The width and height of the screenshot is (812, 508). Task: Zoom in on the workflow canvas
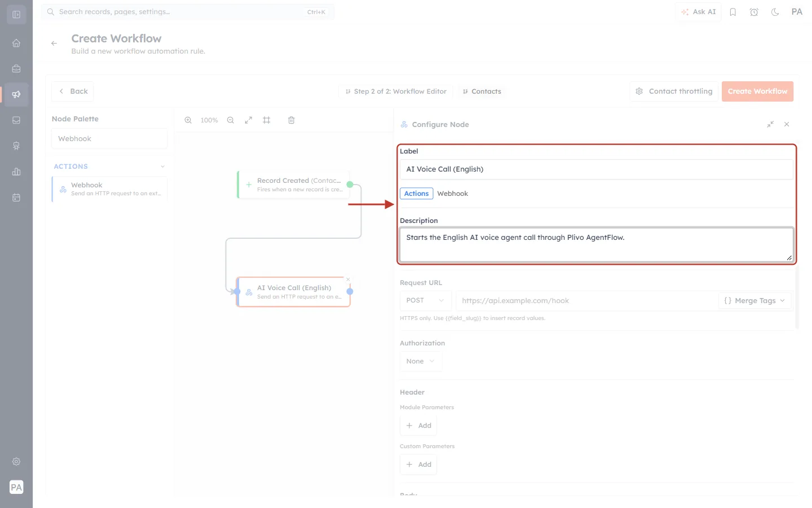point(188,120)
